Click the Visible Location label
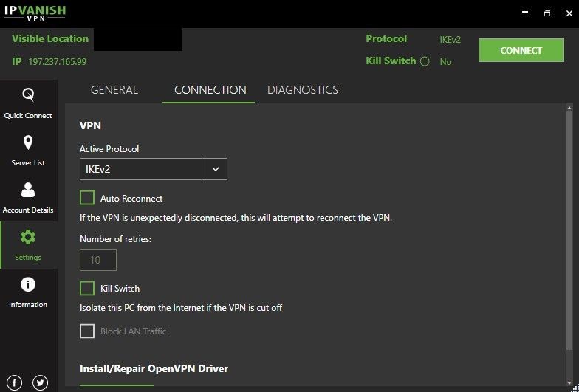 pyautogui.click(x=50, y=38)
